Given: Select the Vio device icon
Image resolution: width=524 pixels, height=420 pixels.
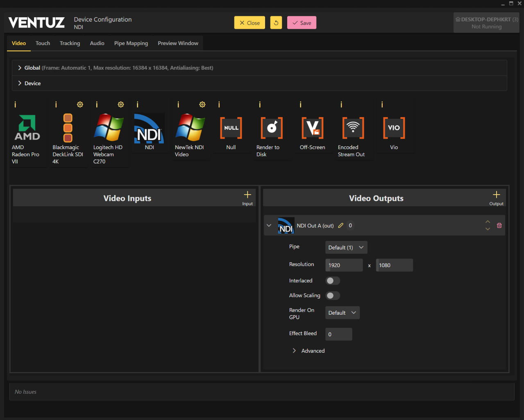Looking at the screenshot, I should coord(394,128).
